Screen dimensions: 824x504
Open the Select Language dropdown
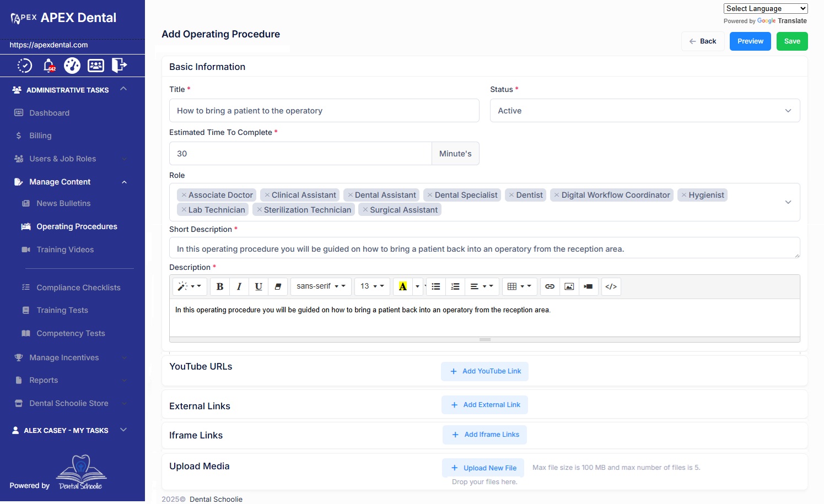pyautogui.click(x=766, y=8)
